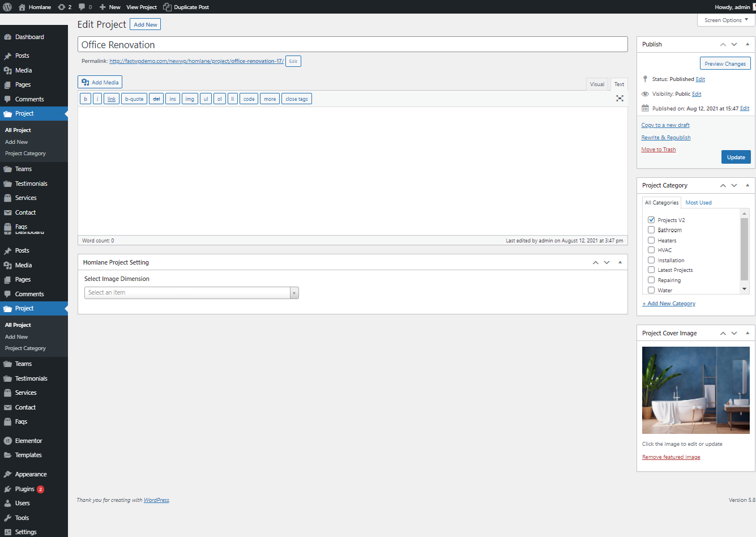756x537 pixels.
Task: Click the WordPress logo icon
Action: click(7, 7)
